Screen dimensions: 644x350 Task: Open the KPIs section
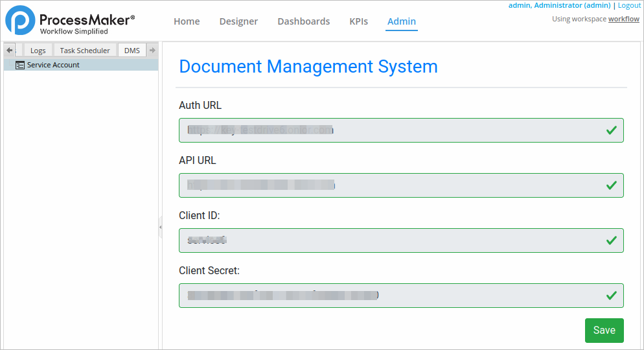358,21
